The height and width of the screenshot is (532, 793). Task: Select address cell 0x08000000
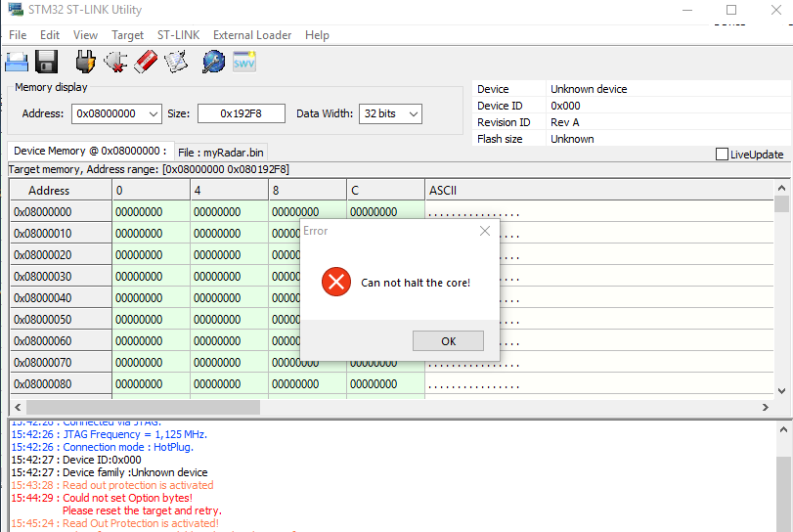(x=61, y=212)
